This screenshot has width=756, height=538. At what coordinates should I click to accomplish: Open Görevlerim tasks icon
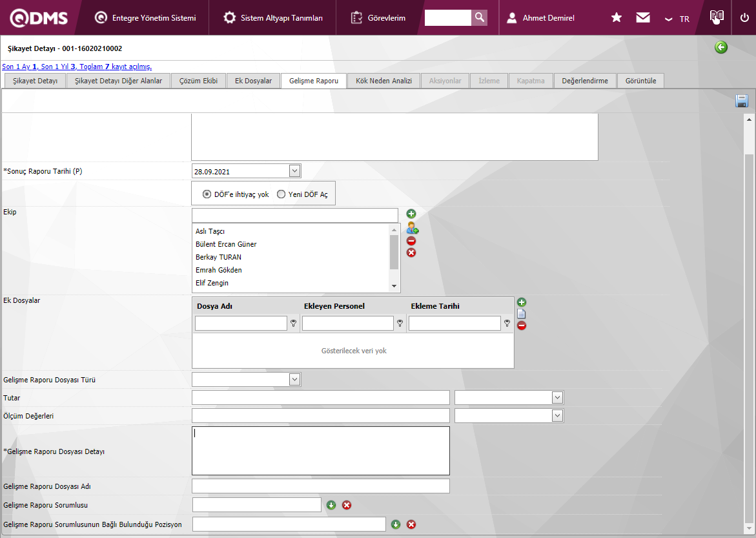tap(356, 18)
